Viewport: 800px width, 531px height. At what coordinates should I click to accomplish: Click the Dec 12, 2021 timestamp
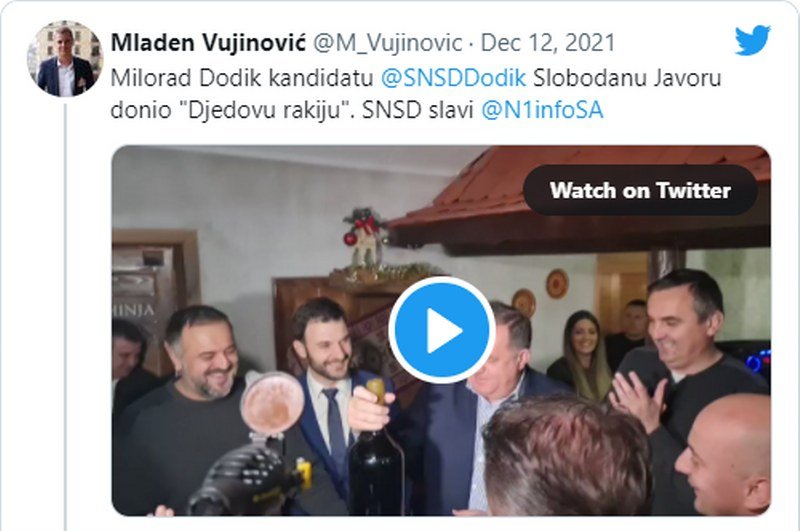(548, 43)
